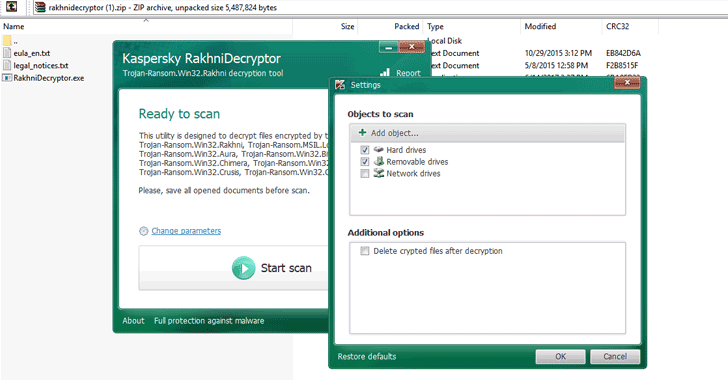Image resolution: width=728 pixels, height=380 pixels.
Task: Click the Report link text
Action: click(408, 73)
